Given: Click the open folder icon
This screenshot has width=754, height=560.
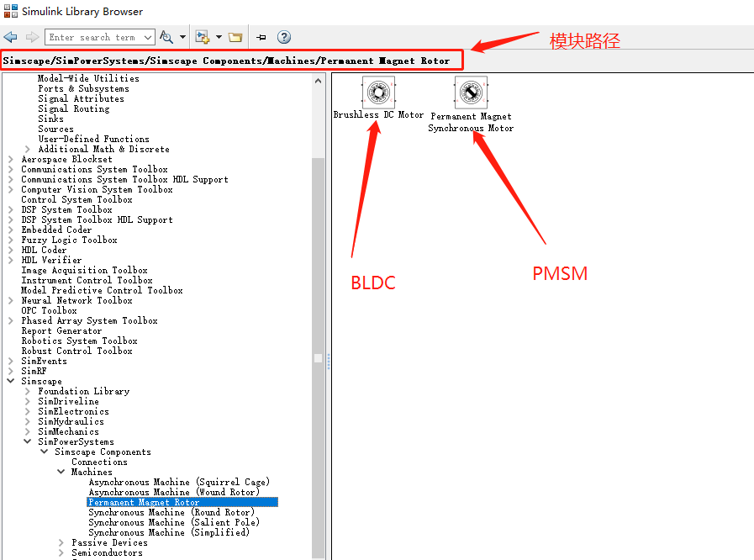Looking at the screenshot, I should (235, 37).
